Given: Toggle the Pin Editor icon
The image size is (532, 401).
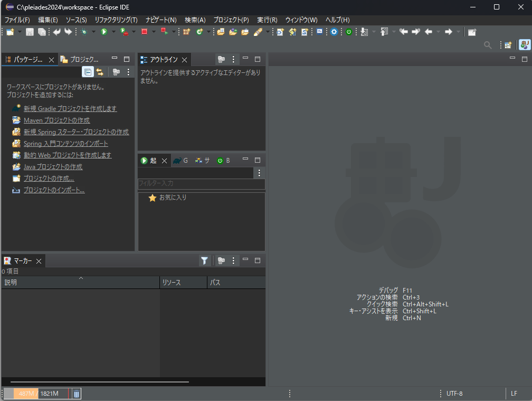Looking at the screenshot, I should 472,32.
